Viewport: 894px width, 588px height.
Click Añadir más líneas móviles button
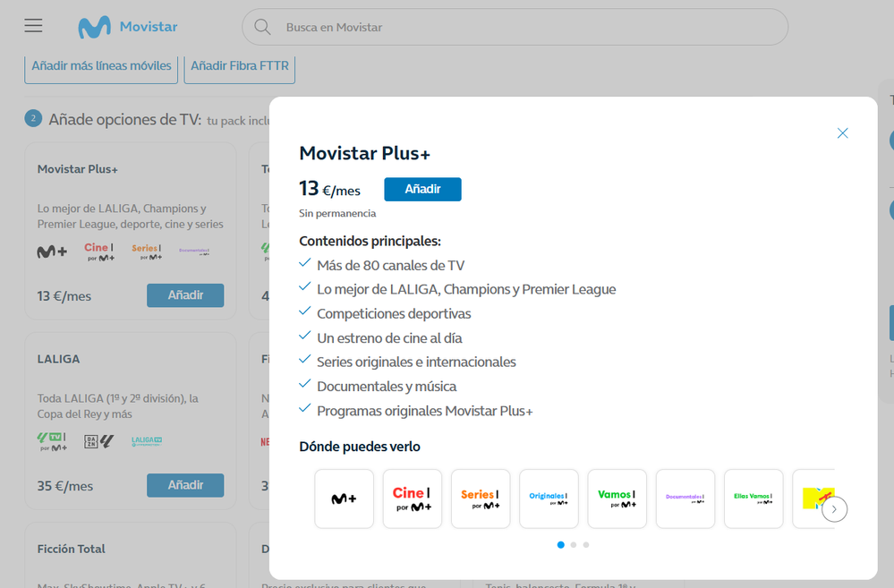coord(101,66)
